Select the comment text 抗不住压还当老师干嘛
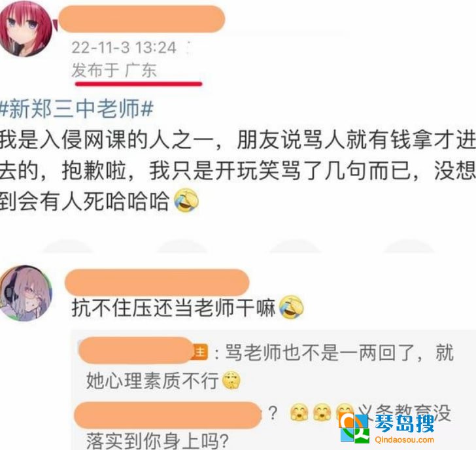The image size is (476, 450). click(x=174, y=308)
